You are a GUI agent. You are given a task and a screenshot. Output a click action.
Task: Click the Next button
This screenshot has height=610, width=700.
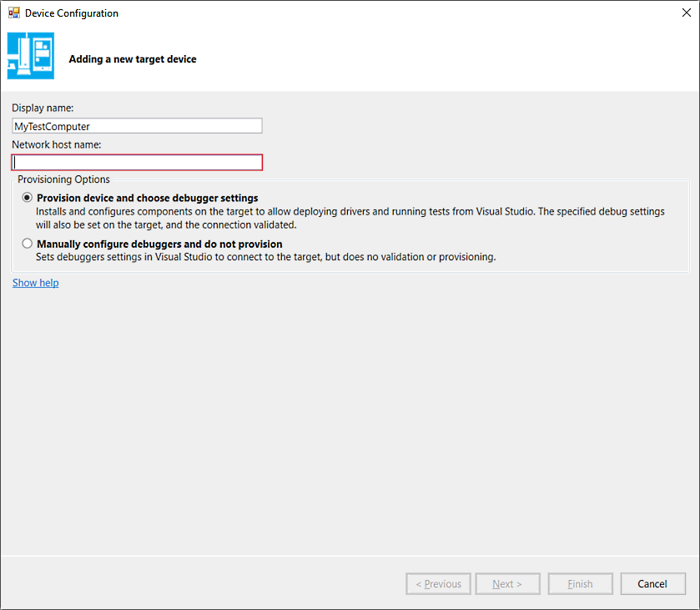[x=507, y=583]
